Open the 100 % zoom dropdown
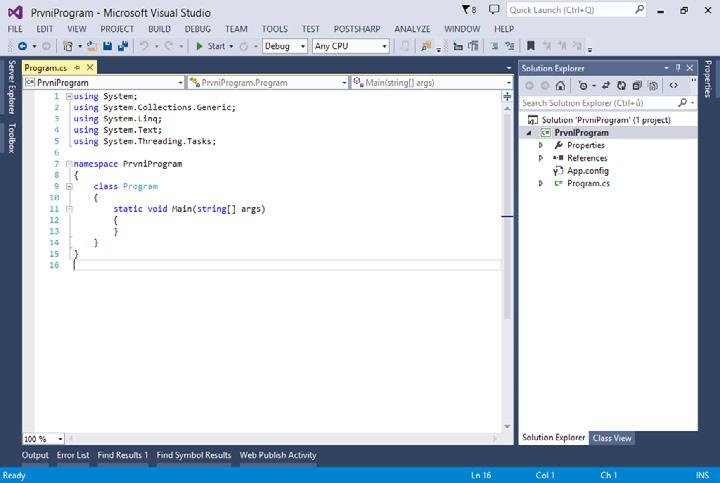720x483 pixels. click(44, 439)
